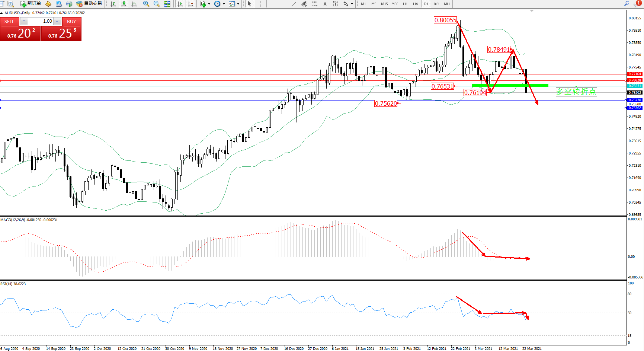Select the draw trendline tool
The width and height of the screenshot is (644, 351).
coord(294,4)
